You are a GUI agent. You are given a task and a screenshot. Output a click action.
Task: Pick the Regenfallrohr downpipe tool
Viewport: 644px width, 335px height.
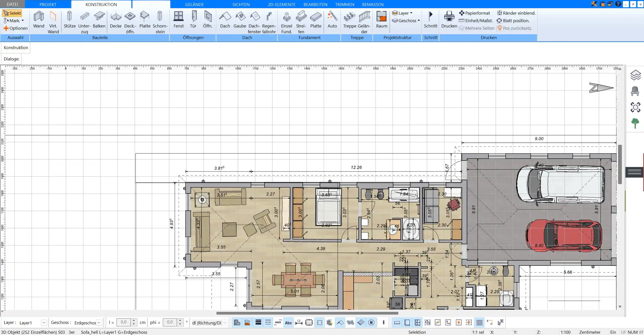(269, 22)
